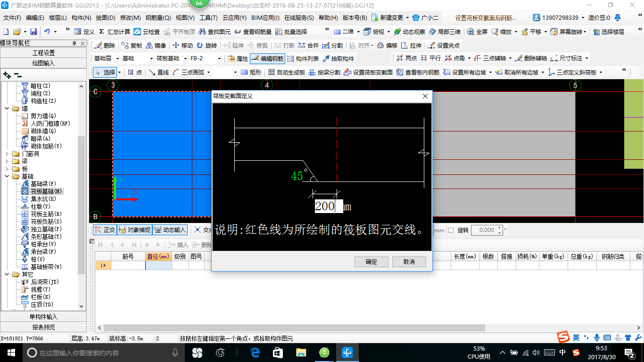Toggle 对象捕捉 object snap
Viewport: 644px width, 362px height.
[x=134, y=230]
